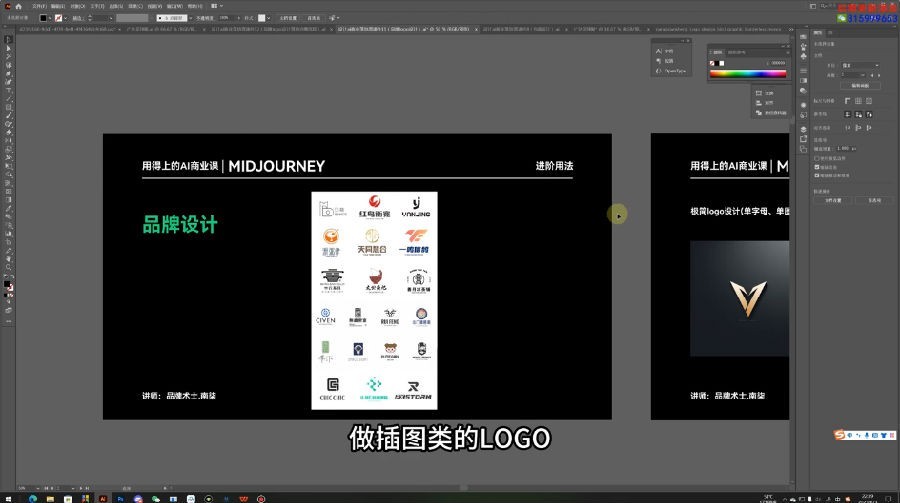Open the Stroke panel icon in the dock
Image resolution: width=900 pixels, height=503 pixels.
pyautogui.click(x=803, y=71)
